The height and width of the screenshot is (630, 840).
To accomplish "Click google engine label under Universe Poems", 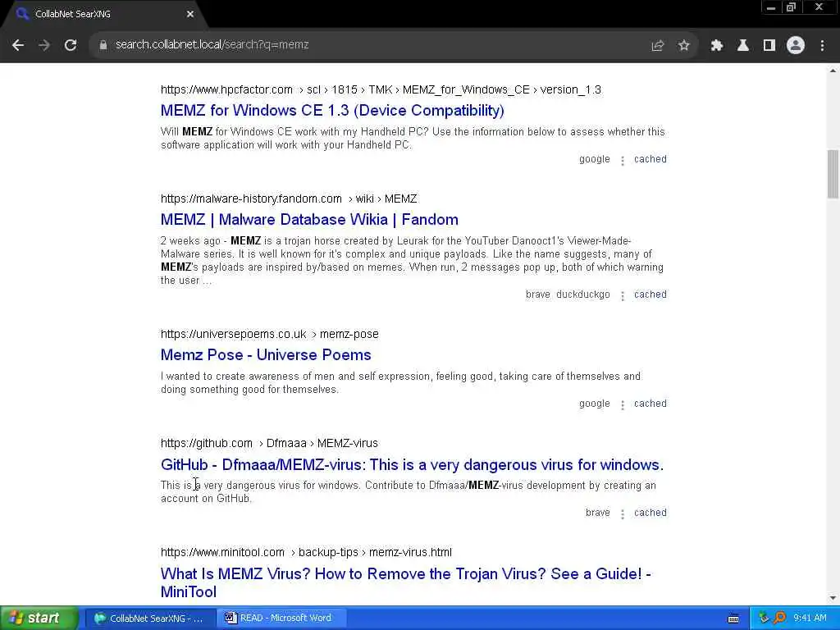I will click(x=594, y=404).
